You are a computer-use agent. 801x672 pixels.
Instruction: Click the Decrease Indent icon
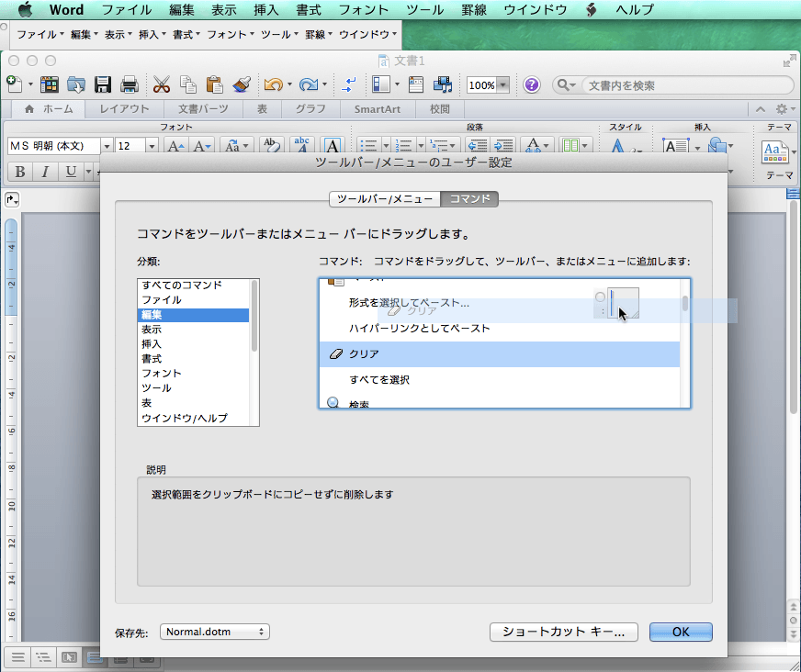tap(478, 146)
